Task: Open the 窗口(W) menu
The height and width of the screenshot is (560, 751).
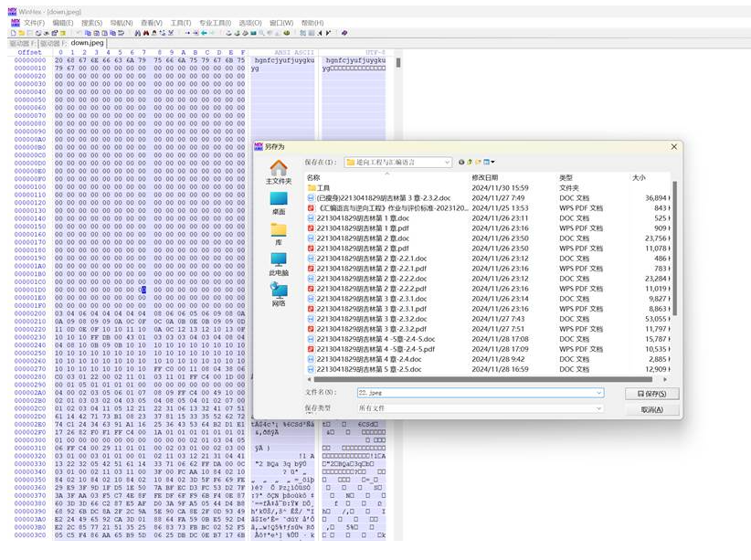Action: [x=281, y=23]
